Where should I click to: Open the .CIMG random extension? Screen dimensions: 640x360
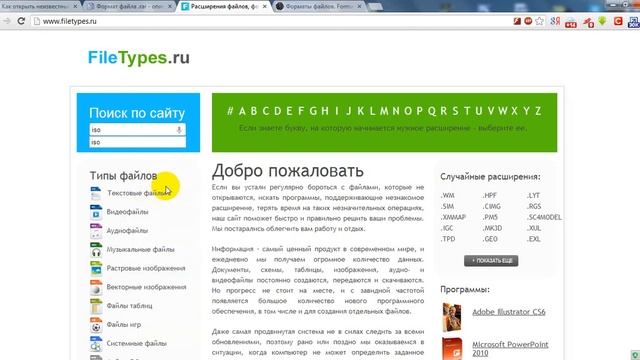[492, 207]
